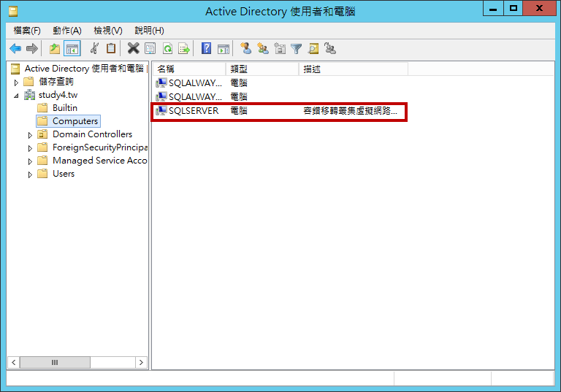Select the SQLSERVER computer object
The width and height of the screenshot is (561, 392).
193,111
